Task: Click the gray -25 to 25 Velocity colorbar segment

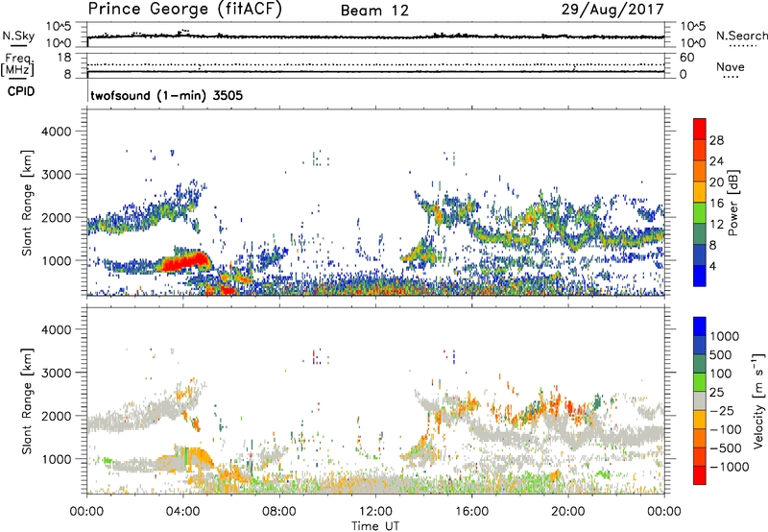Action: [x=700, y=400]
